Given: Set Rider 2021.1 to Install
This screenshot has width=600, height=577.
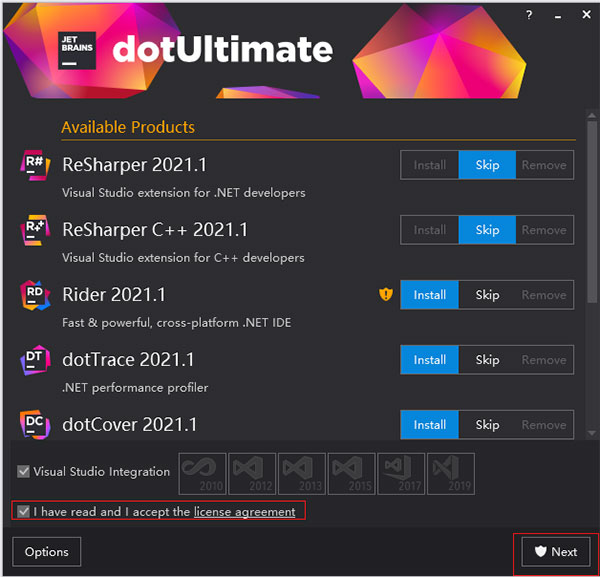Looking at the screenshot, I should [x=430, y=295].
